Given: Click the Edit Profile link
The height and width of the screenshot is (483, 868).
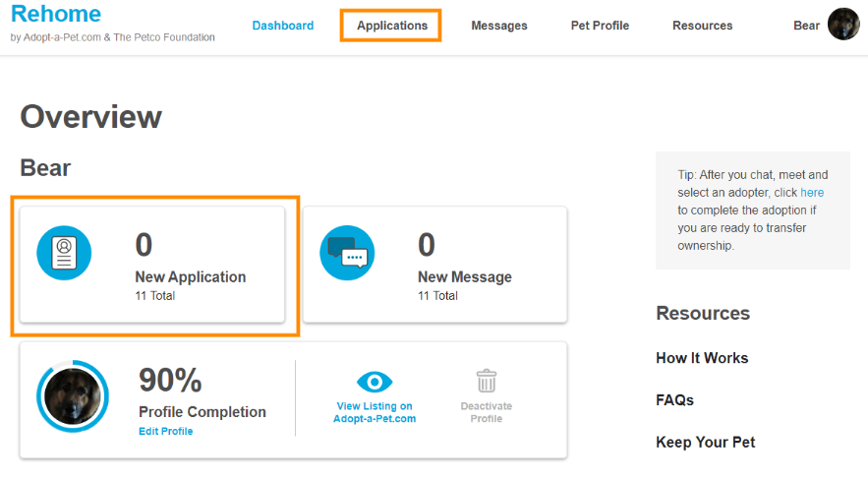Looking at the screenshot, I should click(x=166, y=432).
